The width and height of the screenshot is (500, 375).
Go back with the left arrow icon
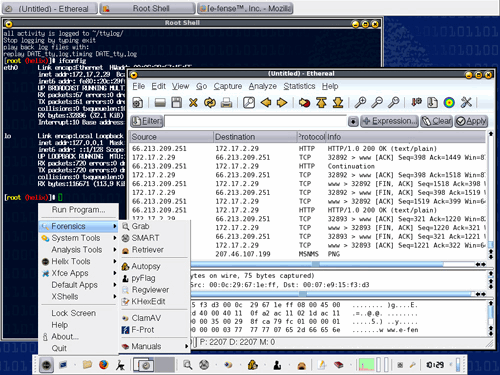click(266, 103)
